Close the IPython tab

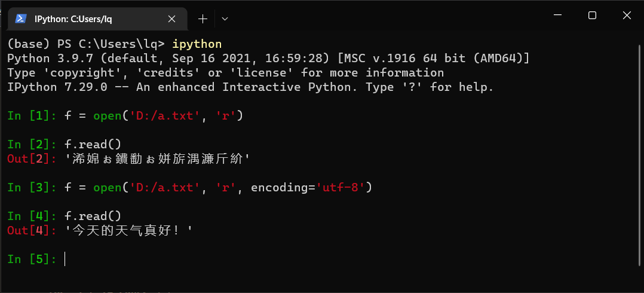pos(171,19)
